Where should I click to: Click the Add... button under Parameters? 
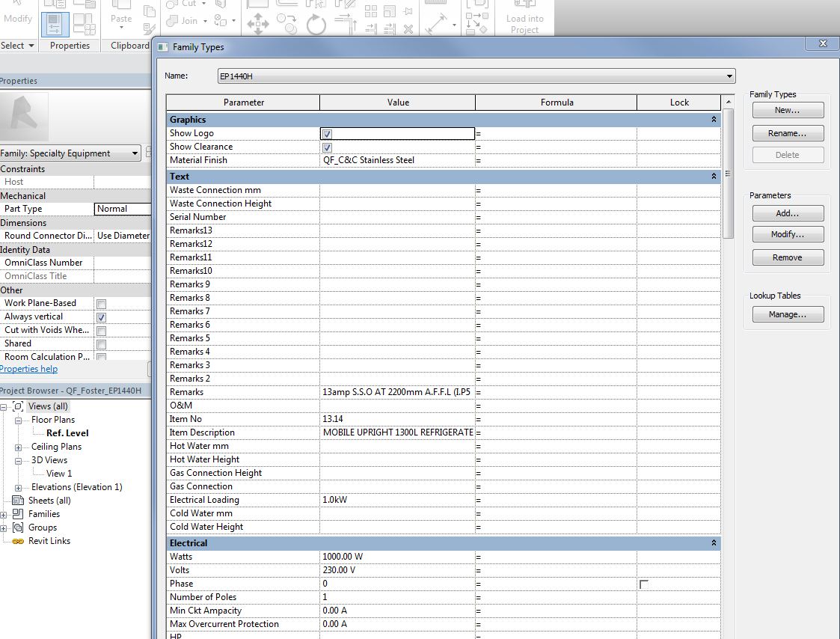pyautogui.click(x=787, y=213)
